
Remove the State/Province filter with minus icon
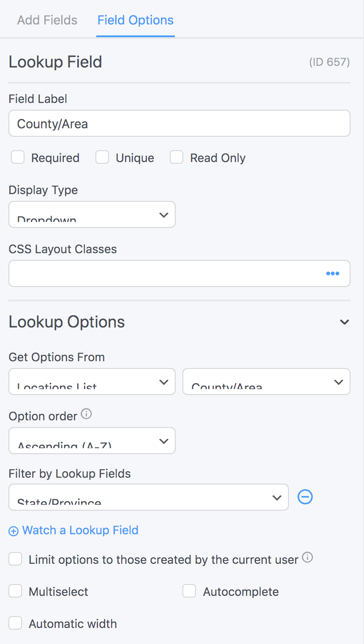point(305,497)
